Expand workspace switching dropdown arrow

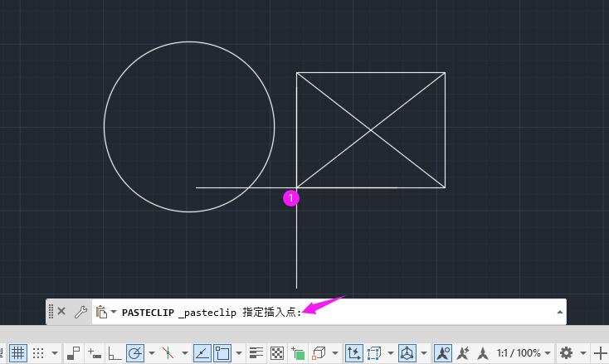(x=583, y=353)
